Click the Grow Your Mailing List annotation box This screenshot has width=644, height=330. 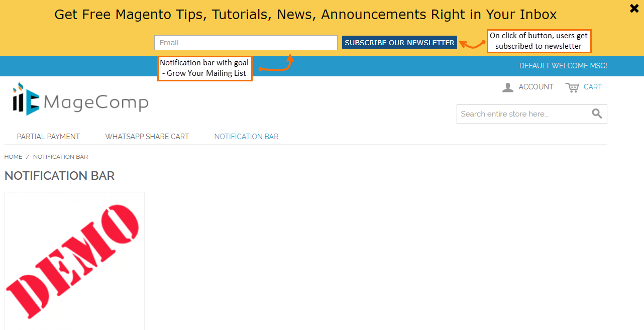click(x=205, y=68)
